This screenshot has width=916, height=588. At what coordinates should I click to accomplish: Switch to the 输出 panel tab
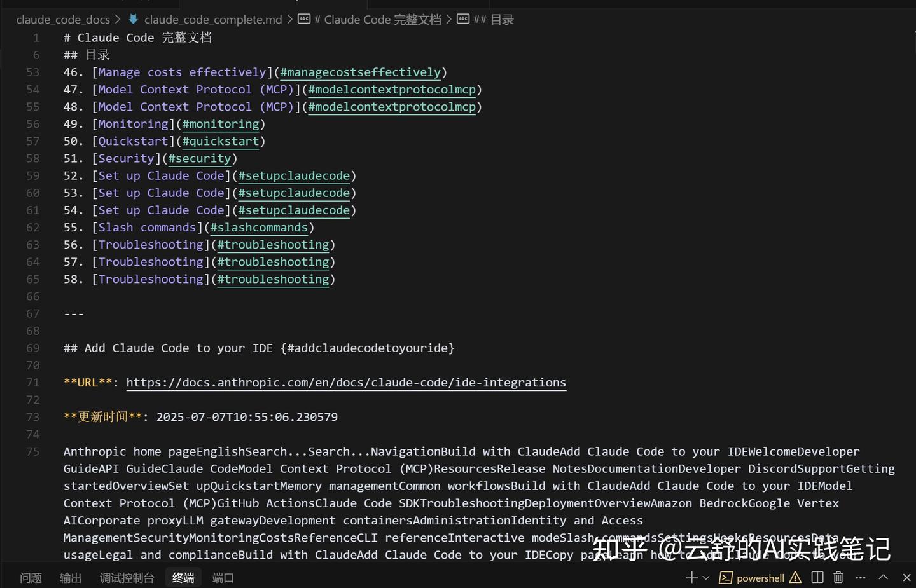point(71,578)
